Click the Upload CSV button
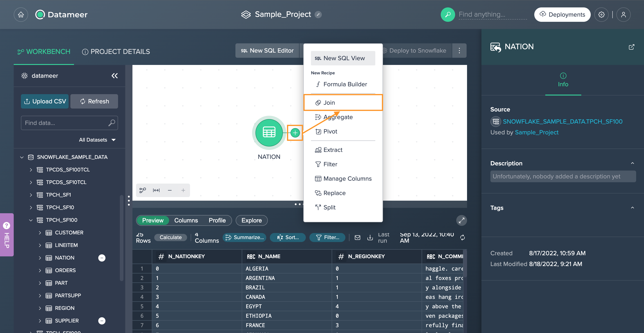 click(45, 101)
